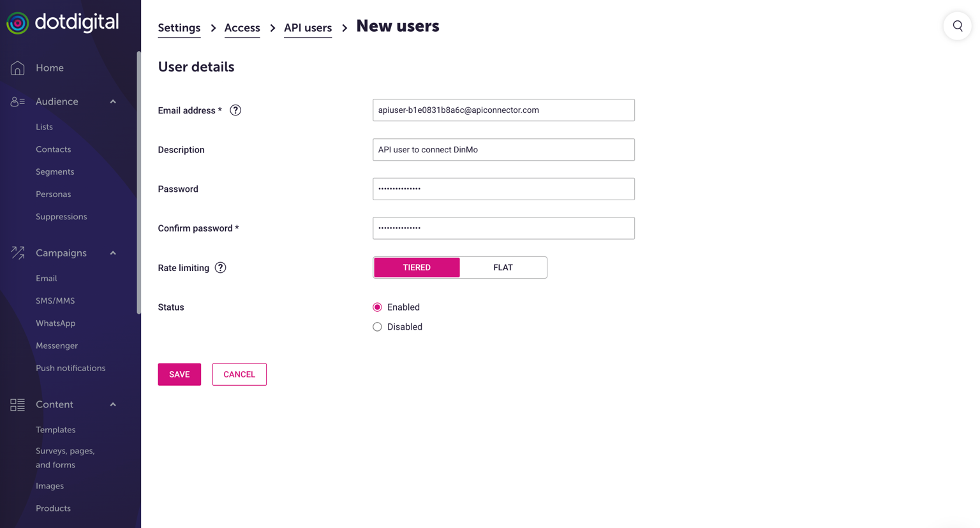Click the dotdigital logo icon
Screen dimensions: 980x528
[18, 24]
